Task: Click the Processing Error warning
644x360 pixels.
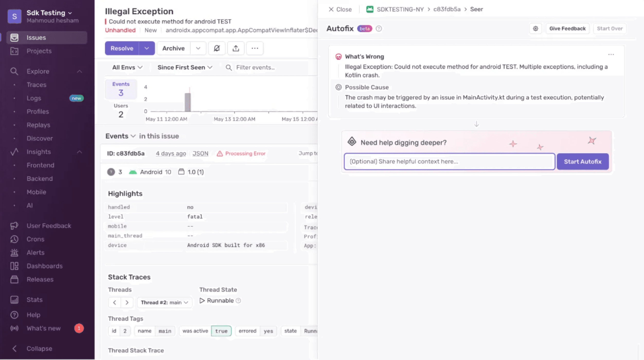Action: (241, 153)
